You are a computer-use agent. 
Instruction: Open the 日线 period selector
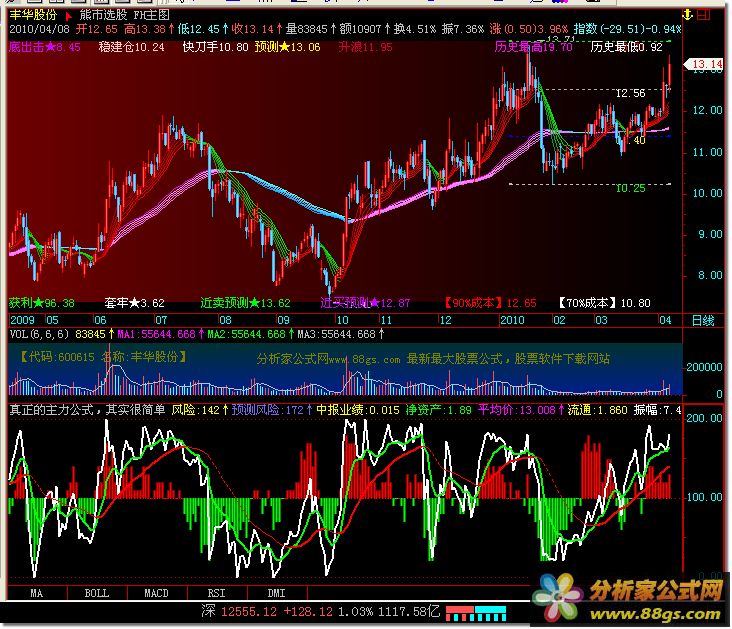click(x=703, y=320)
